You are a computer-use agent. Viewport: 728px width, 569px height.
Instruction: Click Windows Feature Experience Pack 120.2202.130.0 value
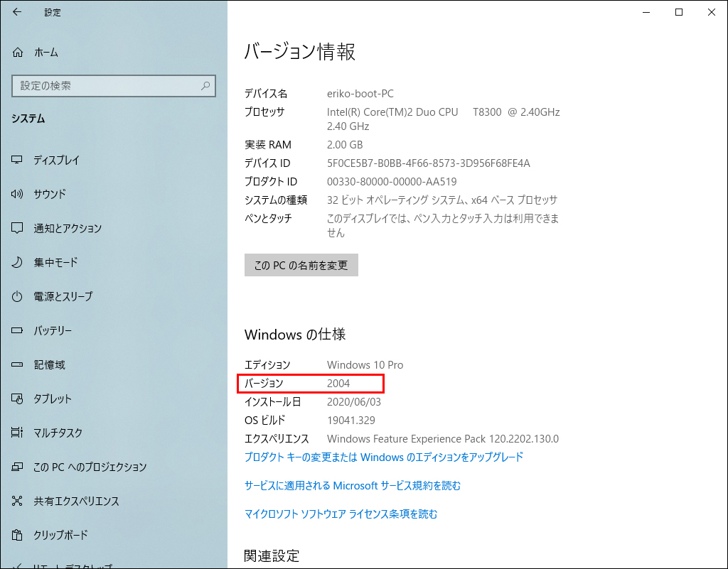(443, 439)
